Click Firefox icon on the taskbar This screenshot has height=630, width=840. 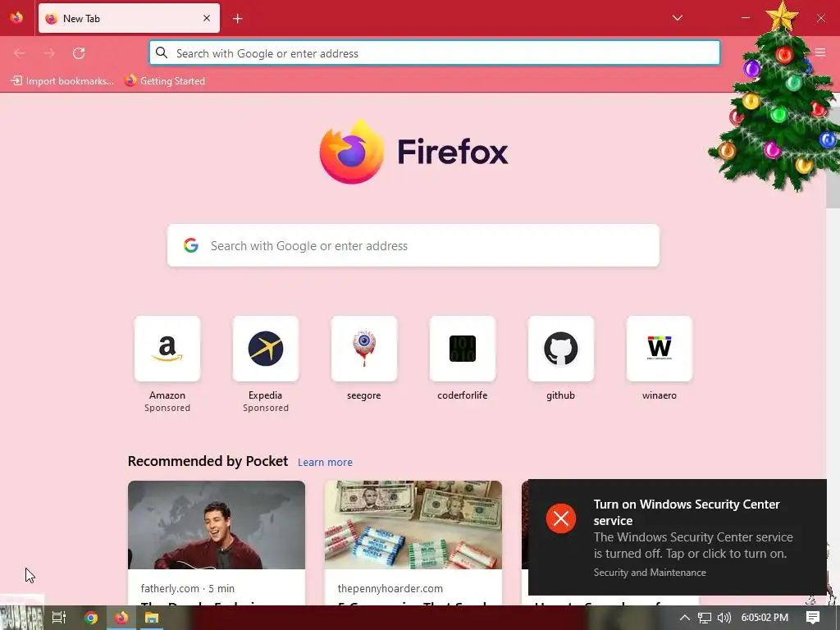pyautogui.click(x=121, y=618)
